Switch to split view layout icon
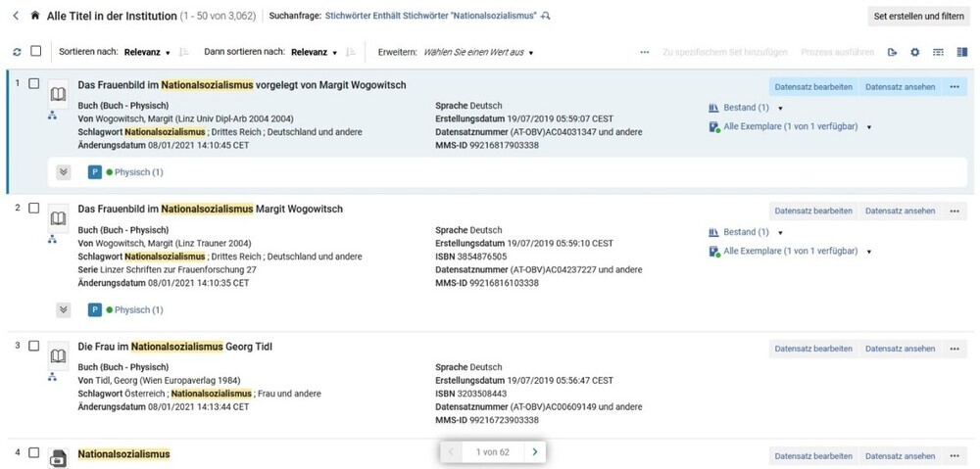 point(962,53)
